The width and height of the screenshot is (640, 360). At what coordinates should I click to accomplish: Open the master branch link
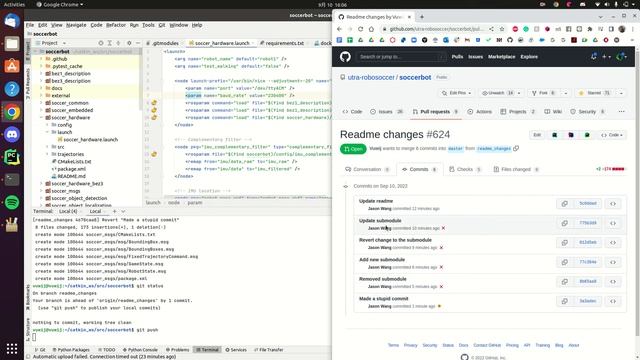456,149
